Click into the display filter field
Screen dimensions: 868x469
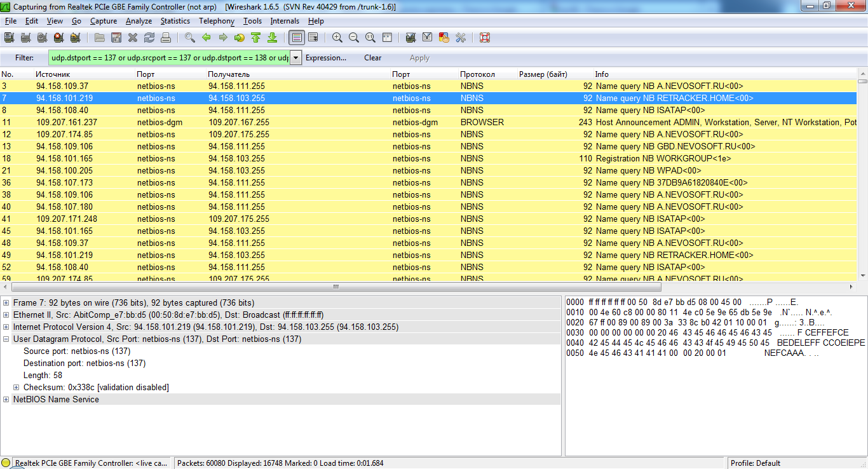coord(169,58)
